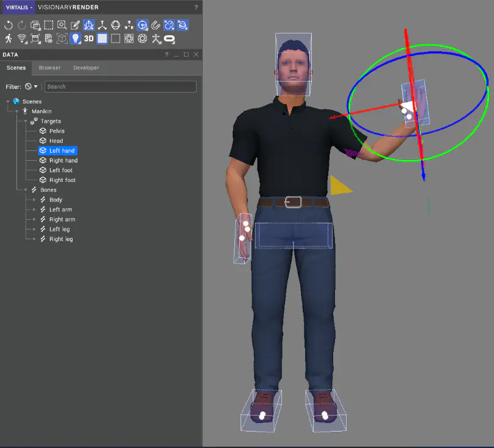Select the highlighted filled square view icon
494x448 pixels.
click(x=102, y=39)
